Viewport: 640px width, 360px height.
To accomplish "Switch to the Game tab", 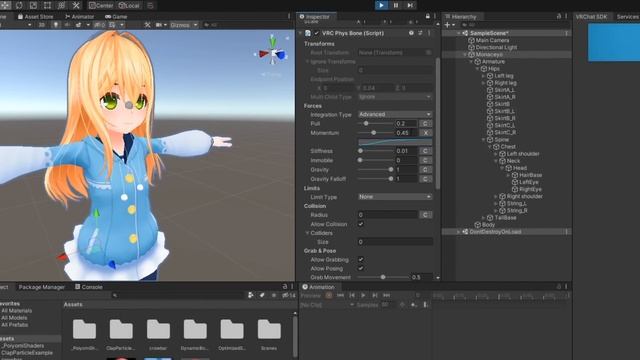I will [116, 17].
